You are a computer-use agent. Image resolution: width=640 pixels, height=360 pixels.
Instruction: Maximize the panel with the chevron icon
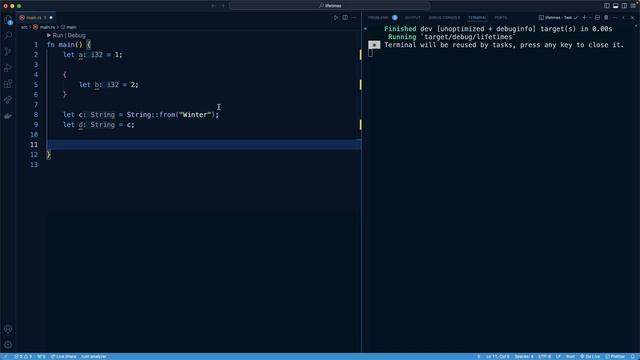(x=624, y=18)
